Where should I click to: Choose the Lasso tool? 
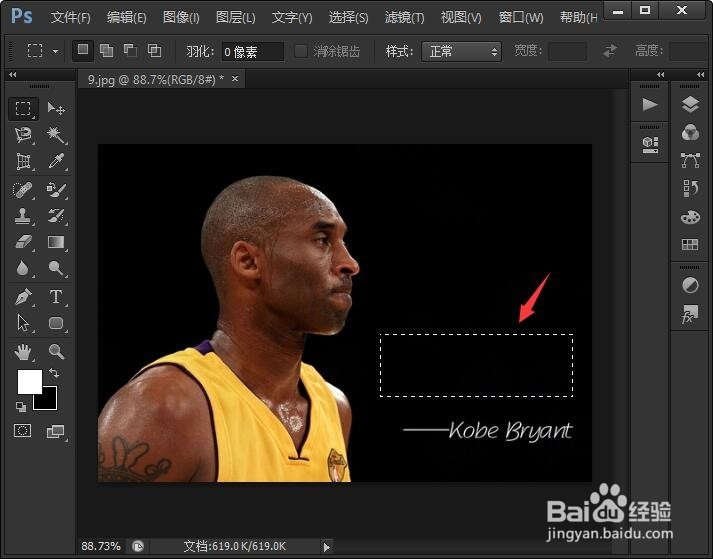pos(23,135)
